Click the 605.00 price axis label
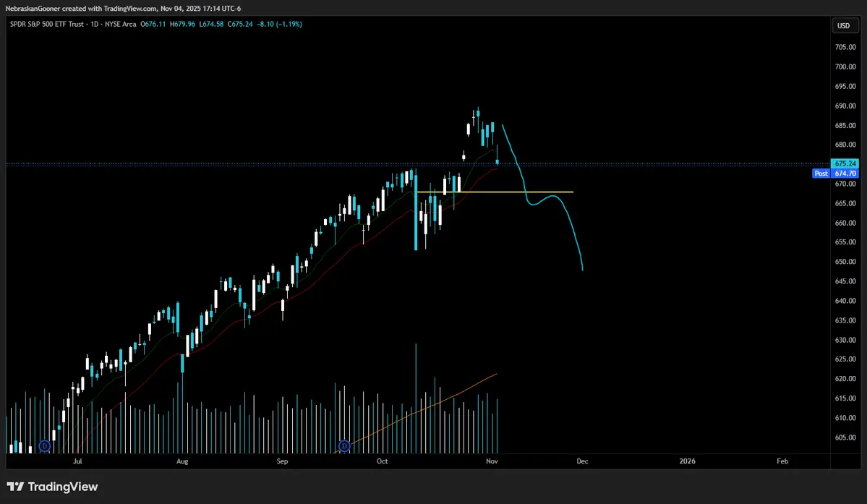Viewport: 867px width, 504px height. (845, 437)
